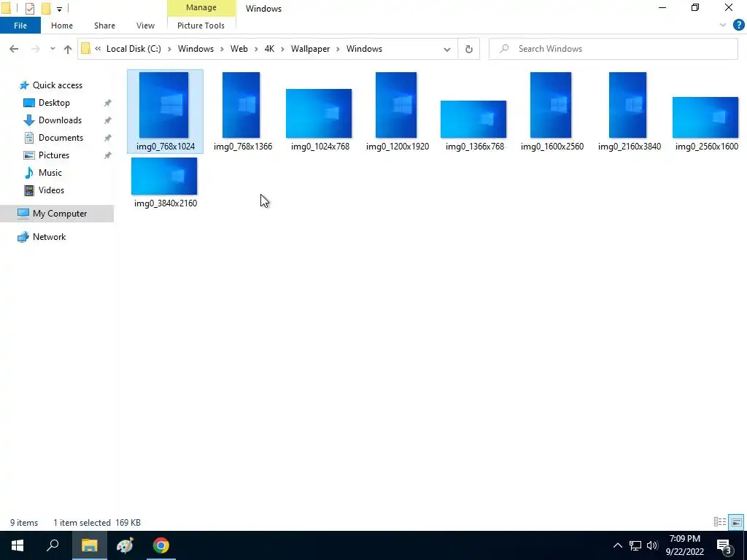Screen dimensions: 747x560
Task: Launch Paint from the taskbar
Action: click(x=125, y=545)
